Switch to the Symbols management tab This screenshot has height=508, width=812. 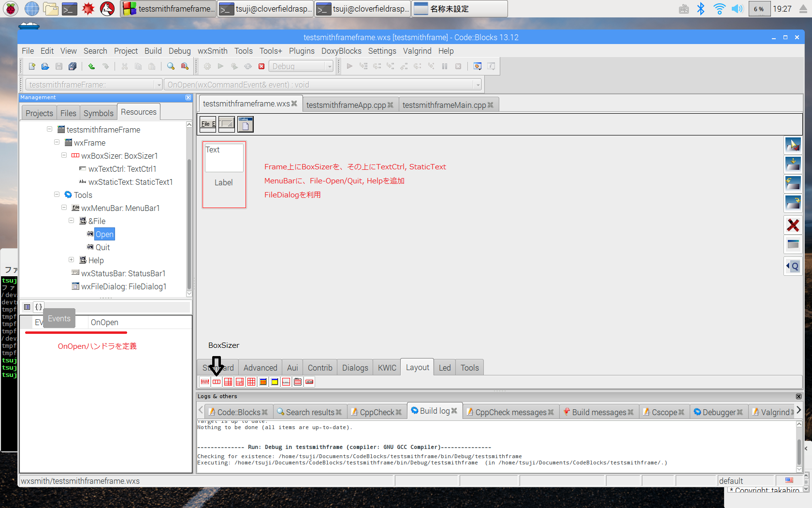click(98, 113)
